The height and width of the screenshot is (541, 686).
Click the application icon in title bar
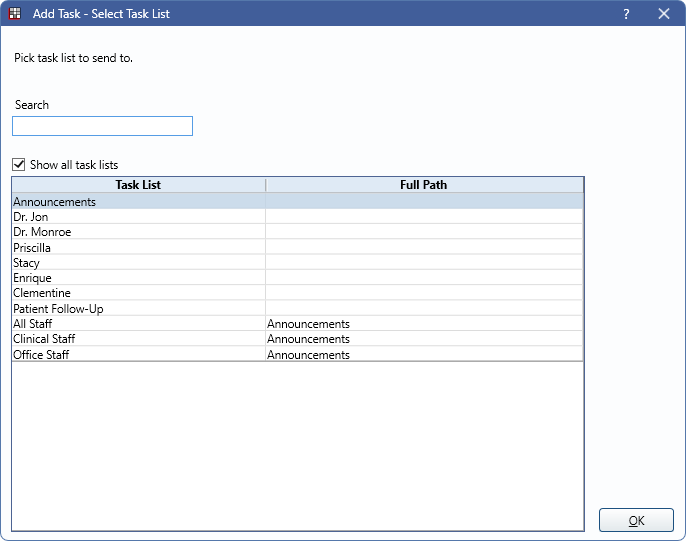coord(15,14)
